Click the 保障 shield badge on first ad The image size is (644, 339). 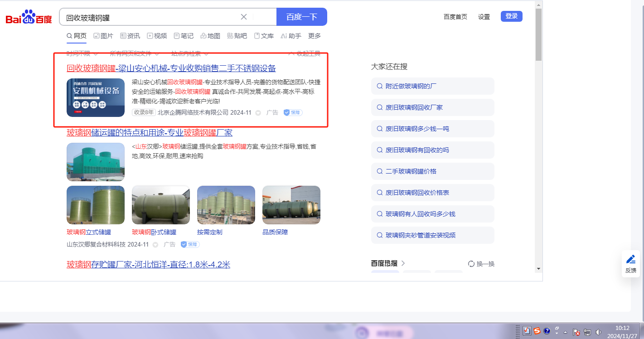(293, 112)
